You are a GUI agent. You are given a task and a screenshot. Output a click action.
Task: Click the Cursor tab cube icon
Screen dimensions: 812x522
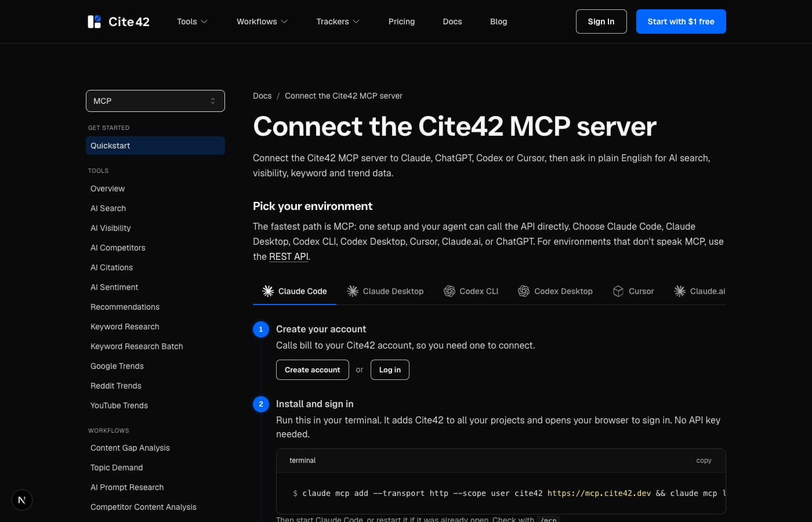point(618,291)
